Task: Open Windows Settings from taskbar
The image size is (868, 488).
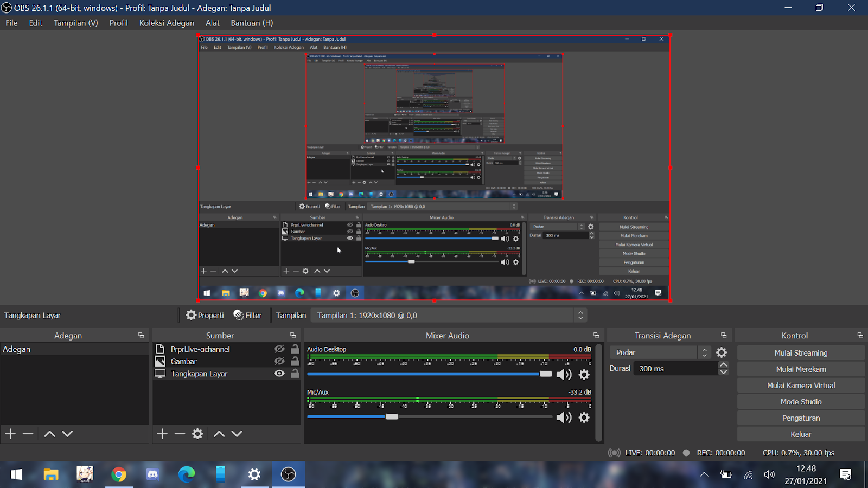Action: (x=254, y=474)
